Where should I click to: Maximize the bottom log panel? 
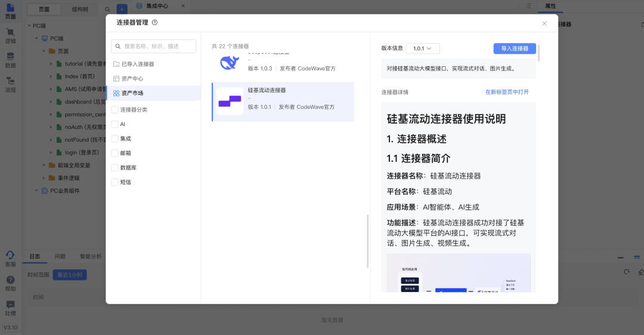pyautogui.click(x=637, y=257)
